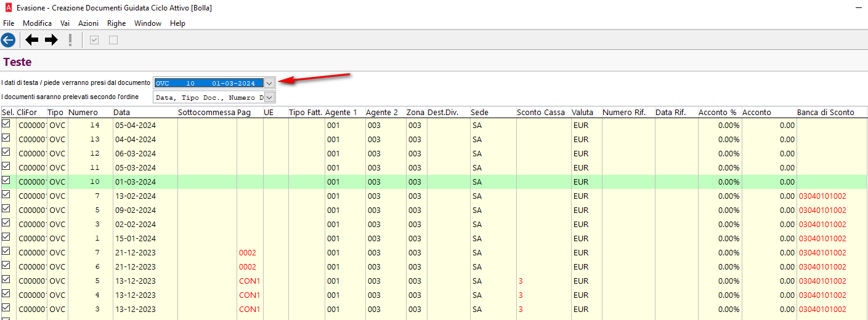Minimize the Evasione window
868x320 pixels.
(x=859, y=8)
